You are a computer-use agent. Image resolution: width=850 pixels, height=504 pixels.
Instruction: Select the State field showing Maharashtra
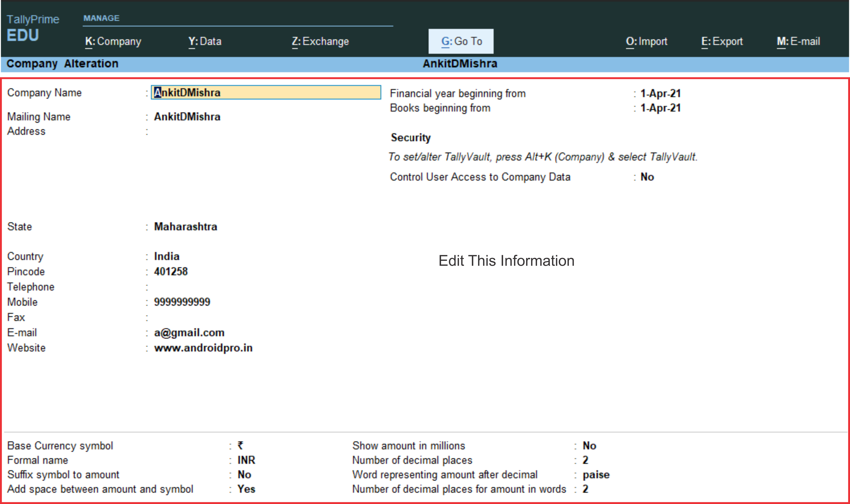coord(185,227)
